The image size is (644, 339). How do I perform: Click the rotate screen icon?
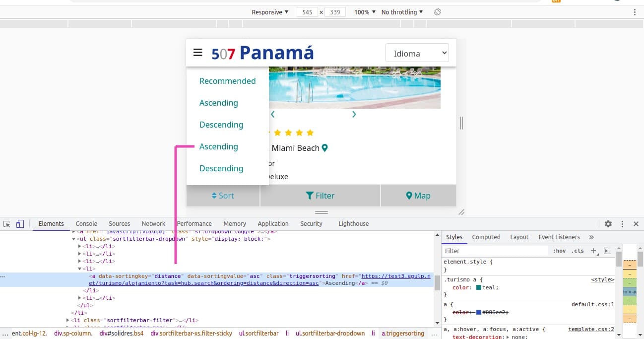(x=437, y=12)
